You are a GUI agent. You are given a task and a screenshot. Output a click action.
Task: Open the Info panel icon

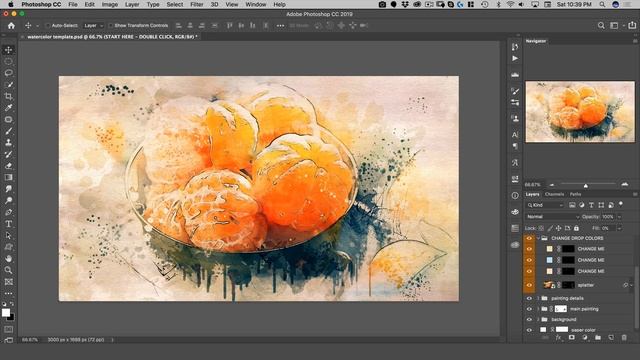(x=515, y=196)
